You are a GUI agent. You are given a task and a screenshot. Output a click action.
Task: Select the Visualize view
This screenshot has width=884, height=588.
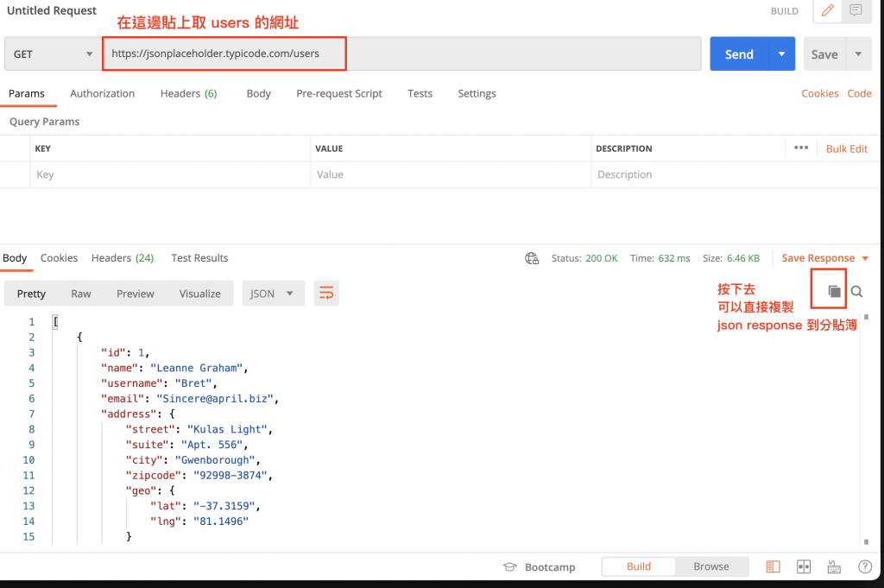(199, 294)
